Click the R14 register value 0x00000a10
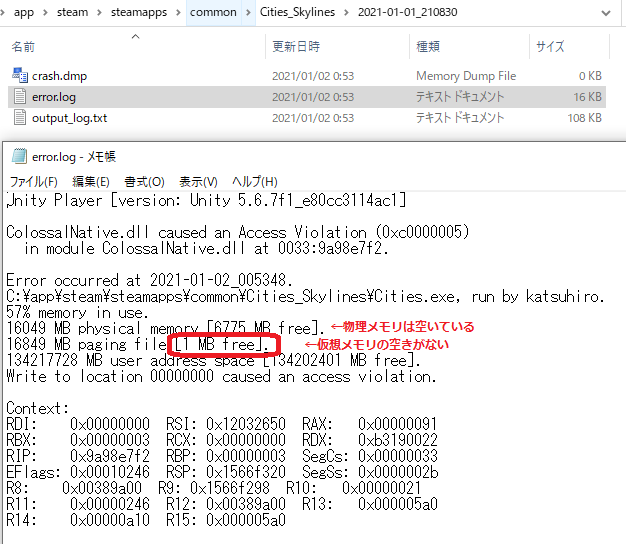The image size is (626, 544). 110,520
